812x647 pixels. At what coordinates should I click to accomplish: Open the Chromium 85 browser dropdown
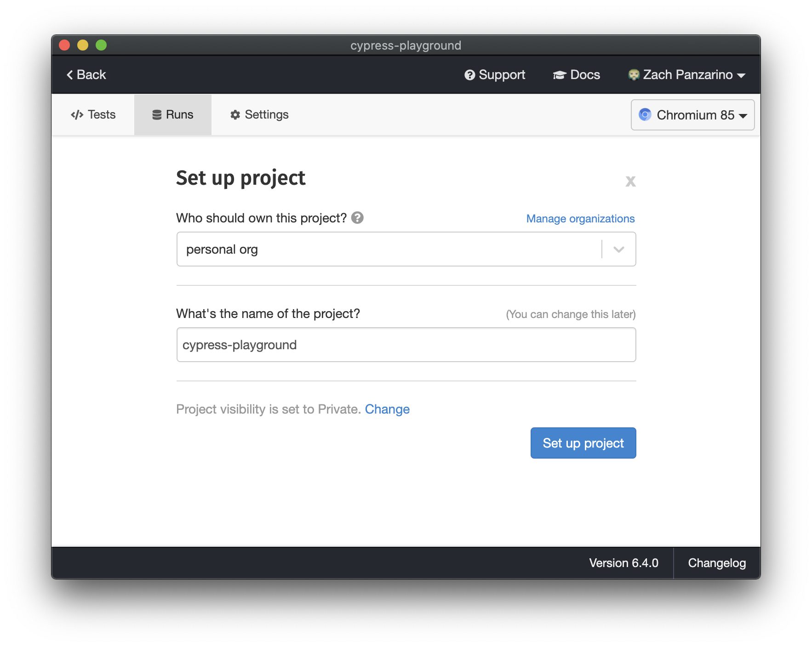click(x=692, y=115)
